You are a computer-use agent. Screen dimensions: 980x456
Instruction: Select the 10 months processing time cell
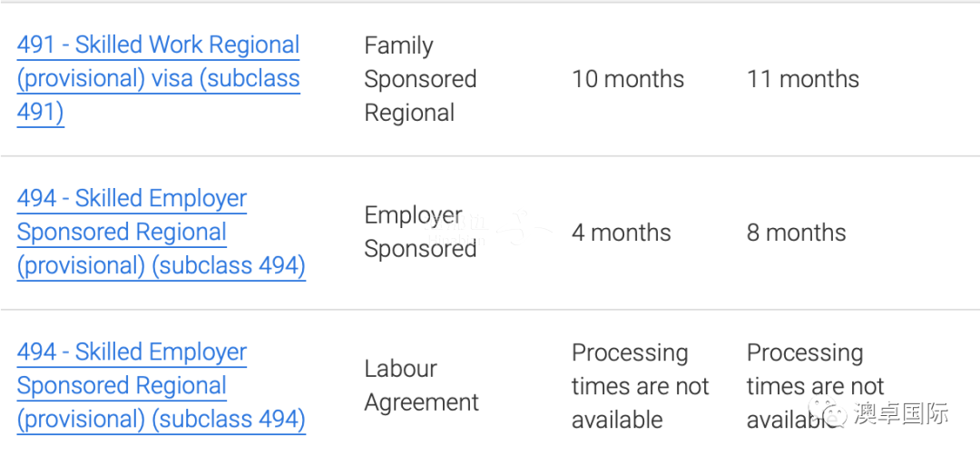tap(628, 79)
